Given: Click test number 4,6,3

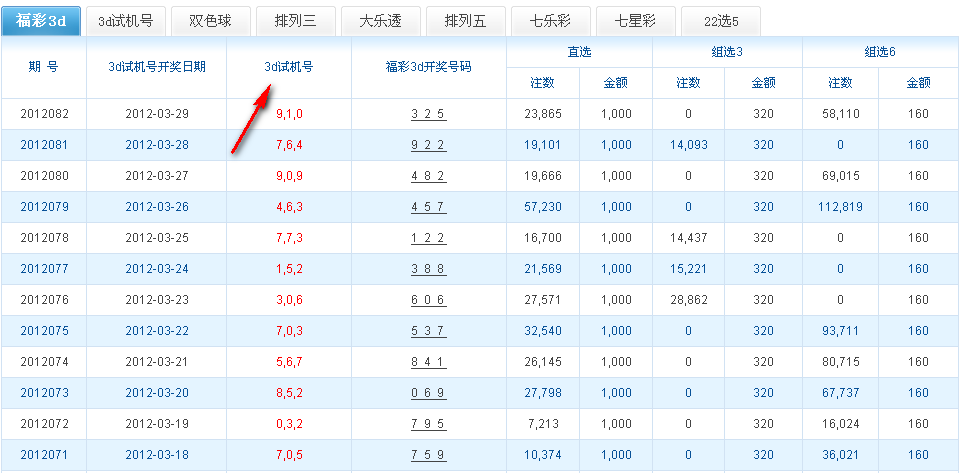Looking at the screenshot, I should pyautogui.click(x=290, y=207).
